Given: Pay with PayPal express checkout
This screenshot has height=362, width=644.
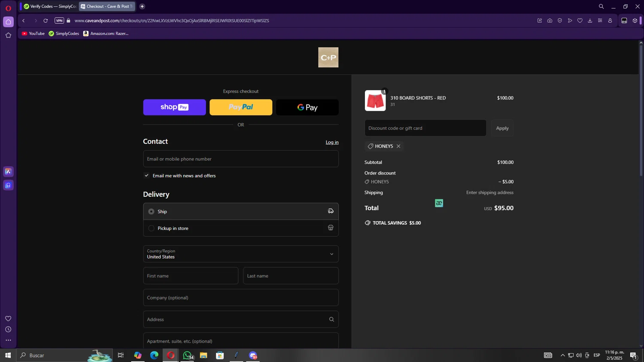Looking at the screenshot, I should 241,107.
